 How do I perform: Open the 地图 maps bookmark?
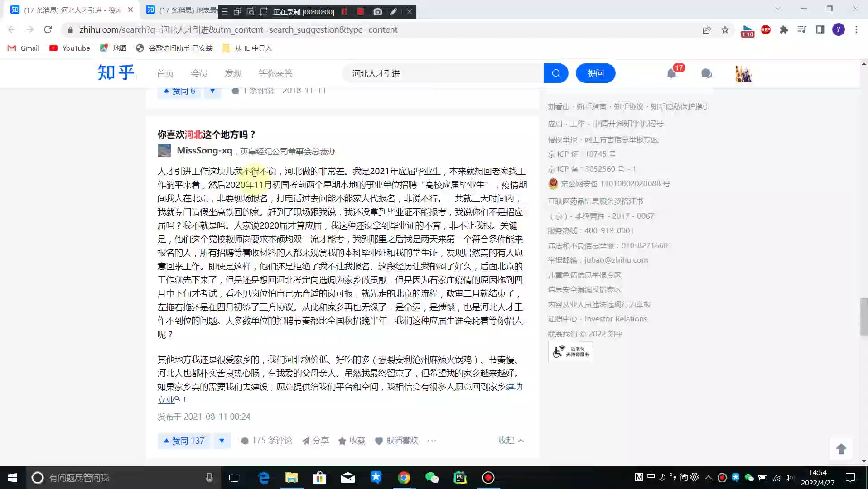click(113, 48)
